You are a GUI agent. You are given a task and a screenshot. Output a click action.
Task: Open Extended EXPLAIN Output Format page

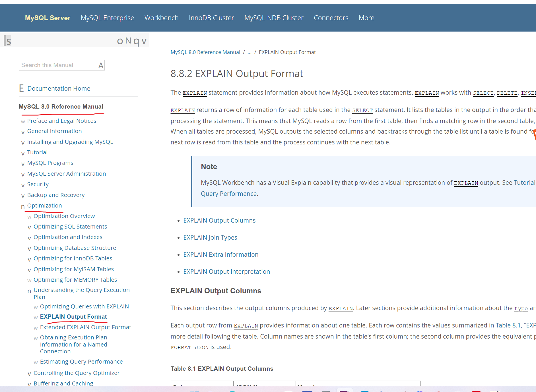point(85,327)
